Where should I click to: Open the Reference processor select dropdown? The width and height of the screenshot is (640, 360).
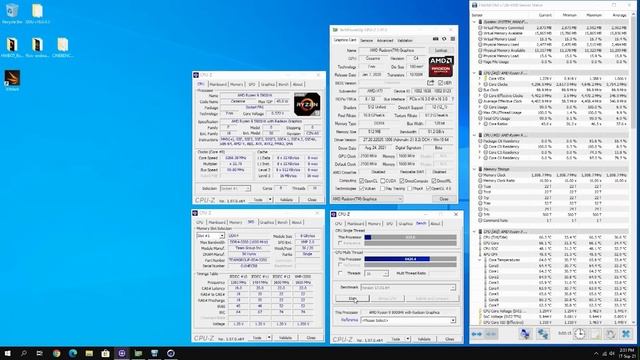408,320
